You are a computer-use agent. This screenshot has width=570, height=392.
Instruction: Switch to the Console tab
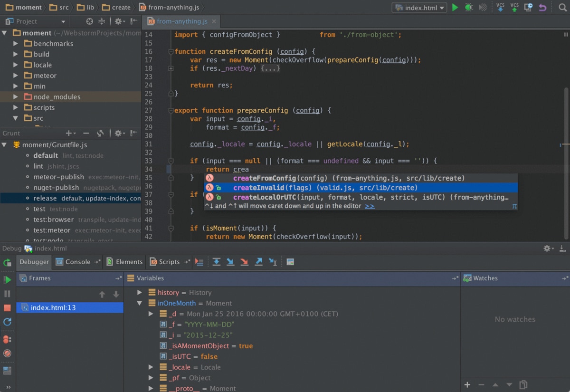pos(77,261)
